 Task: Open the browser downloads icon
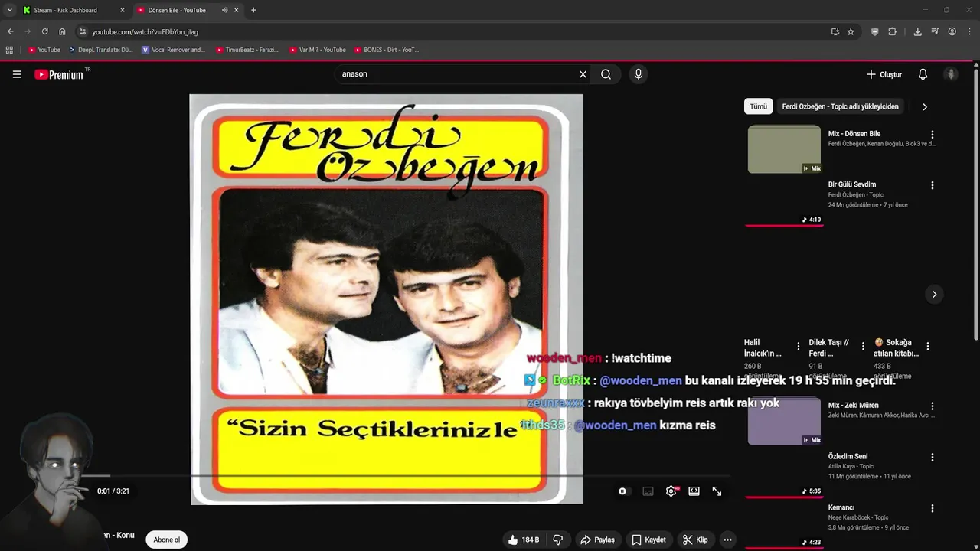[917, 31]
